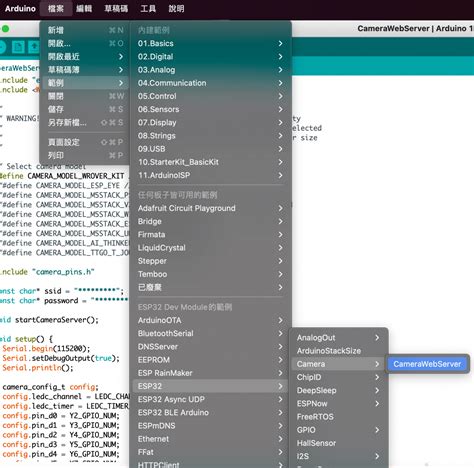Choose 儲存 in the file menu
This screenshot has height=468, width=474.
click(x=85, y=109)
